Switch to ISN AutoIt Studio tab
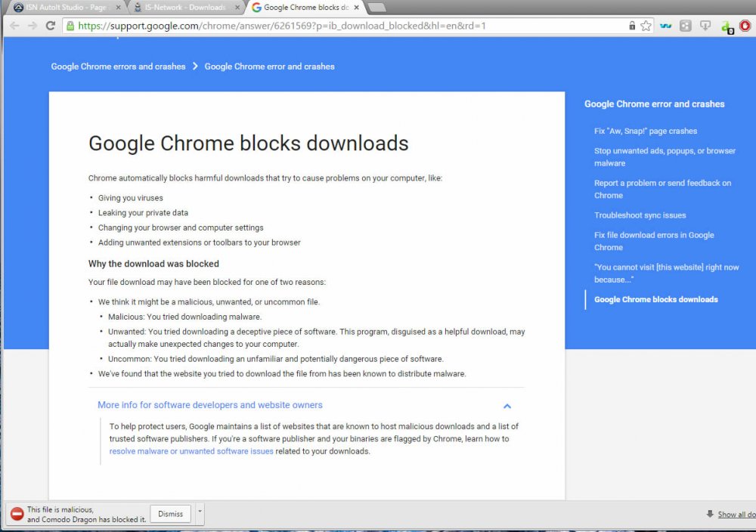756x532 pixels. point(66,8)
